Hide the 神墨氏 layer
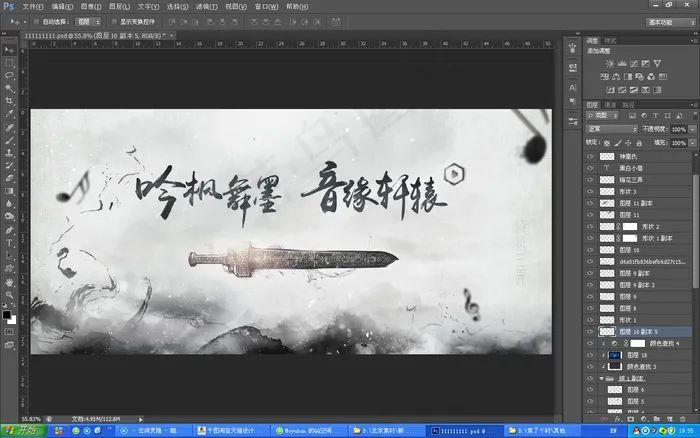Image resolution: width=700 pixels, height=438 pixels. (590, 157)
